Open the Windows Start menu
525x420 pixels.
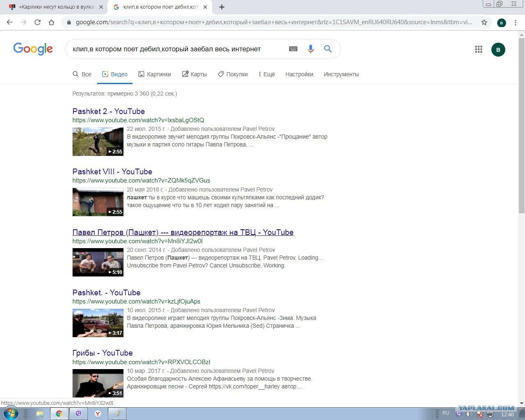point(11,413)
